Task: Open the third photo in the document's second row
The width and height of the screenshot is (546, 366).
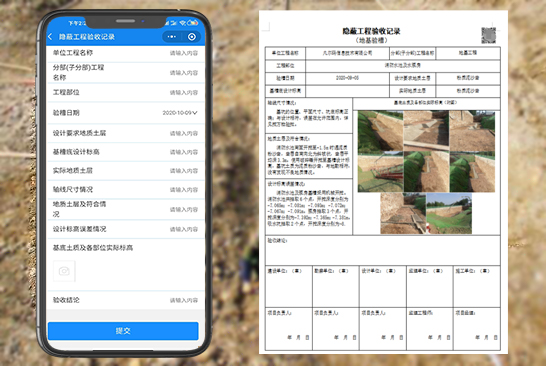Action: tap(472, 172)
